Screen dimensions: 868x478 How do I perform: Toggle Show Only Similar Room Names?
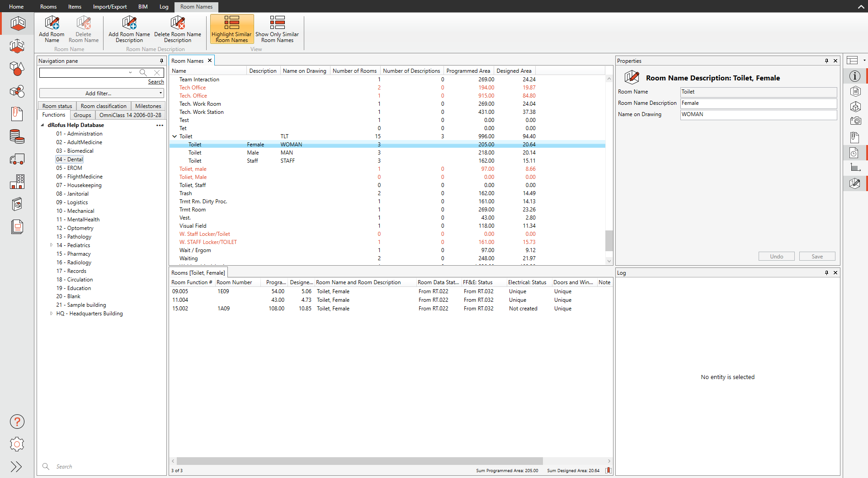(277, 29)
